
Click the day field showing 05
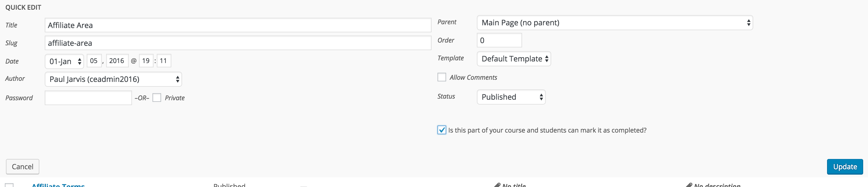point(94,61)
